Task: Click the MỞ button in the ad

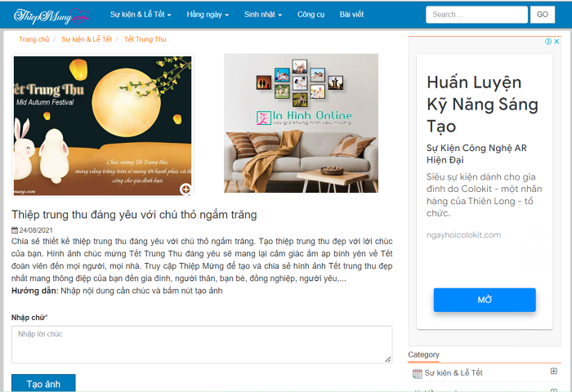Action: 485,300
